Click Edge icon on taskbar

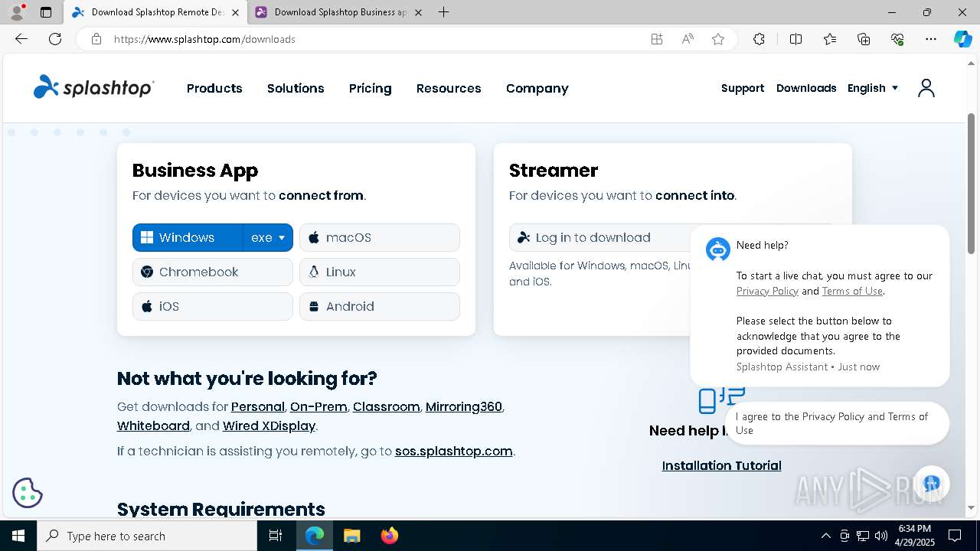[x=315, y=536]
